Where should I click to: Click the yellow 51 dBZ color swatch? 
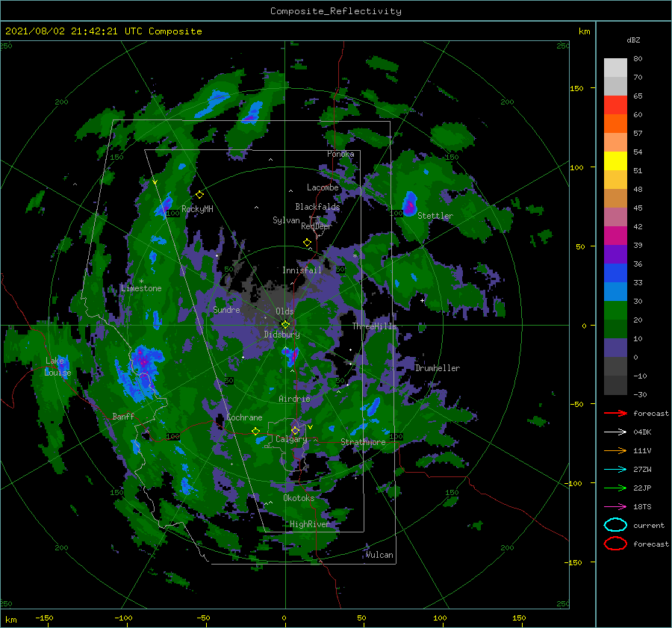pyautogui.click(x=615, y=161)
